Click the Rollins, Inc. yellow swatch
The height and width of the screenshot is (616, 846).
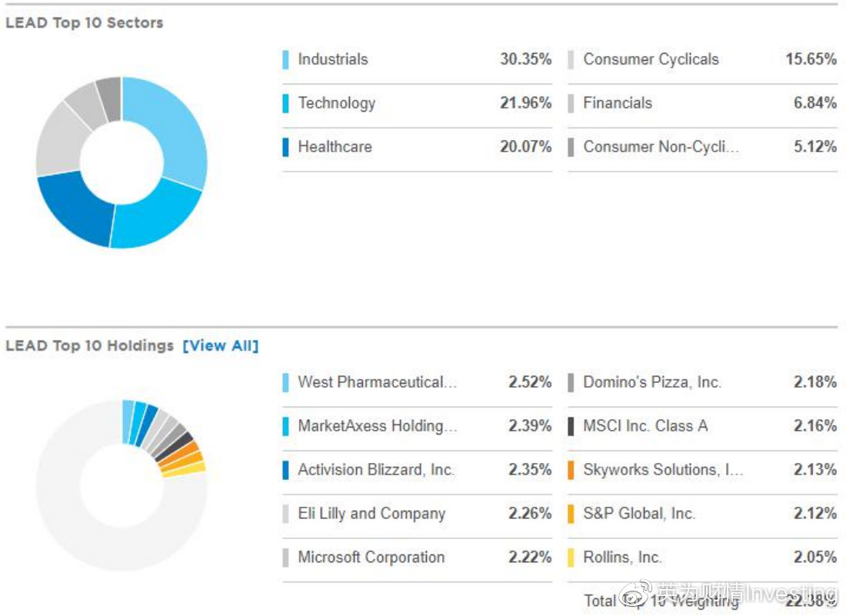[571, 558]
